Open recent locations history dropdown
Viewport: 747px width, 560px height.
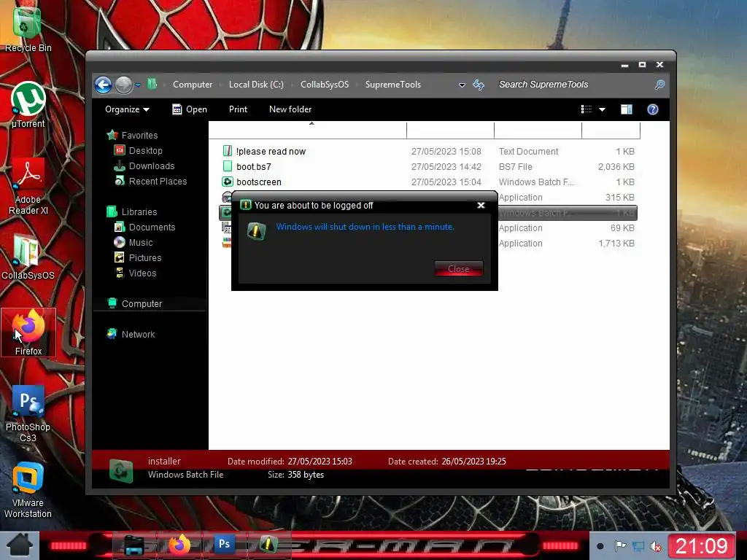(x=138, y=85)
